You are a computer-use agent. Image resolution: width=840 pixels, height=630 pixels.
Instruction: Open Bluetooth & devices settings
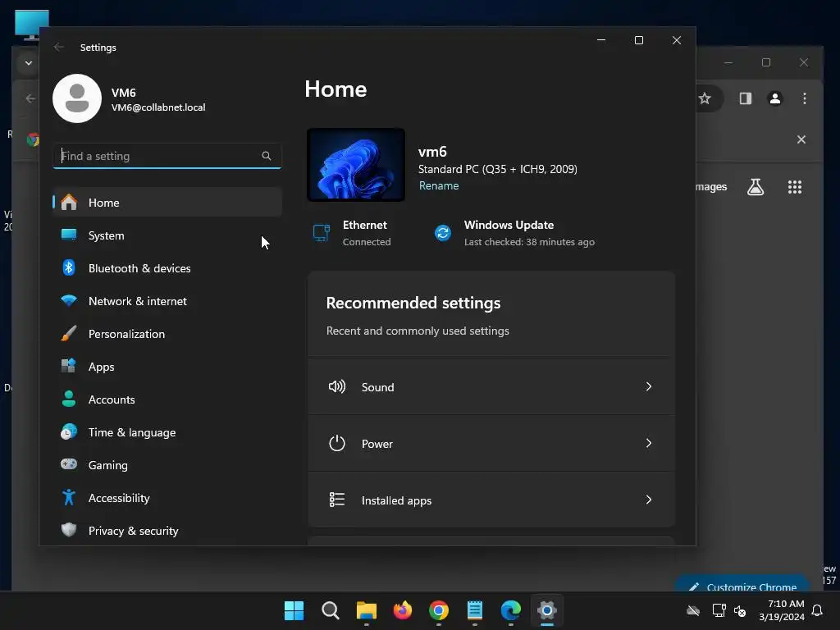coord(167,268)
